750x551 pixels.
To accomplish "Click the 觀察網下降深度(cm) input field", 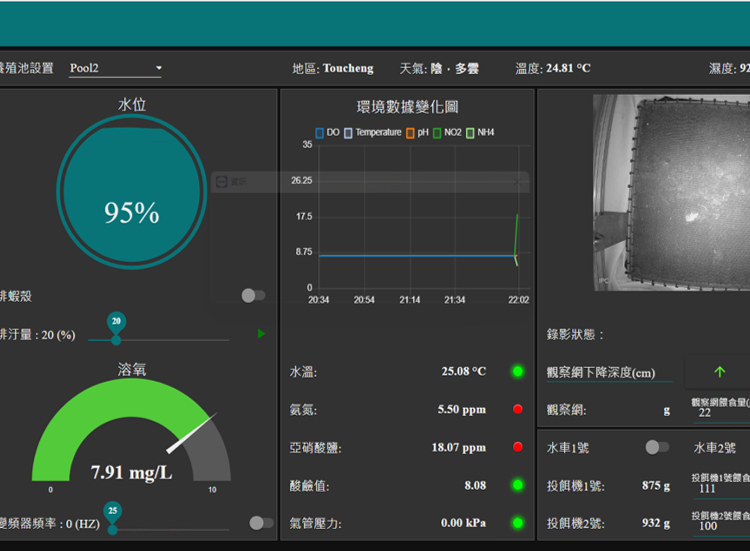I will click(610, 373).
